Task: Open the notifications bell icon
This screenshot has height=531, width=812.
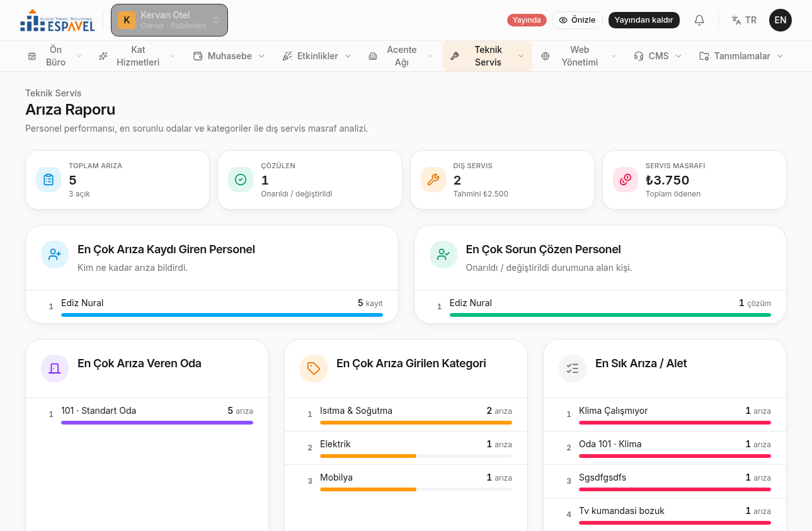Action: 699,20
